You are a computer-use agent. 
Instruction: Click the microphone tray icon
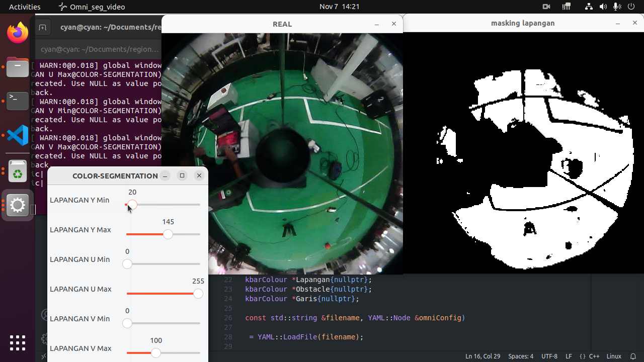click(616, 7)
